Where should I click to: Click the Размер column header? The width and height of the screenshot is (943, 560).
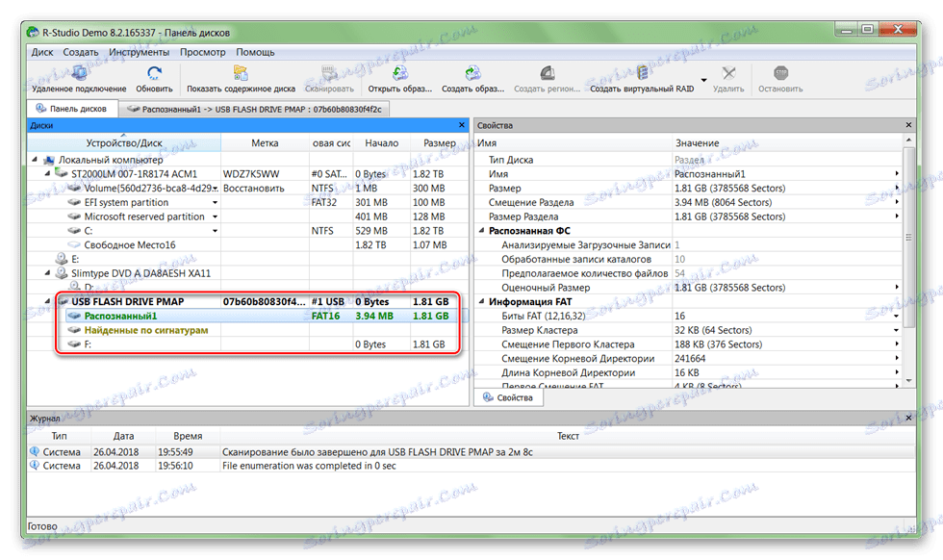(439, 143)
